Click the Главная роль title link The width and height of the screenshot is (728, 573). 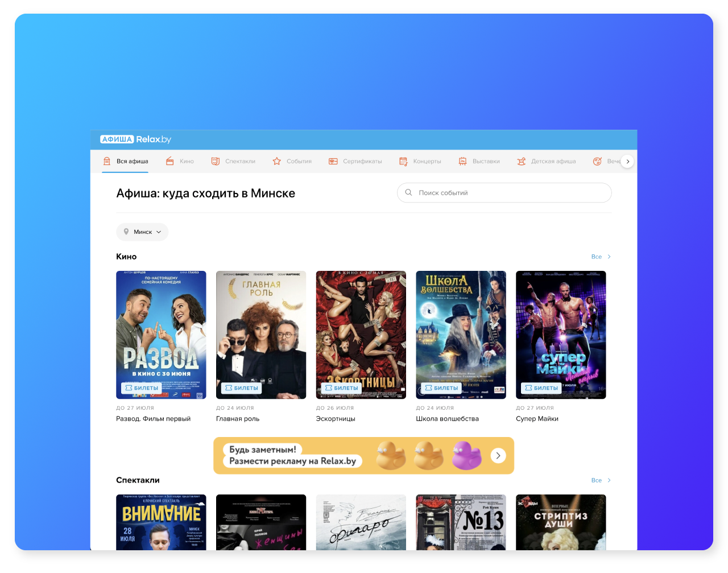238,419
